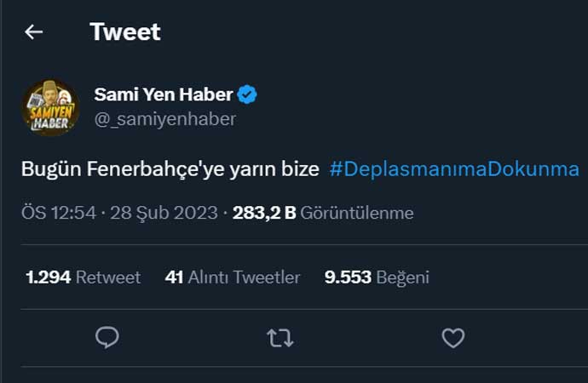Click the 28 Şub 2023 date
Image resolution: width=588 pixels, height=383 pixels.
(164, 213)
